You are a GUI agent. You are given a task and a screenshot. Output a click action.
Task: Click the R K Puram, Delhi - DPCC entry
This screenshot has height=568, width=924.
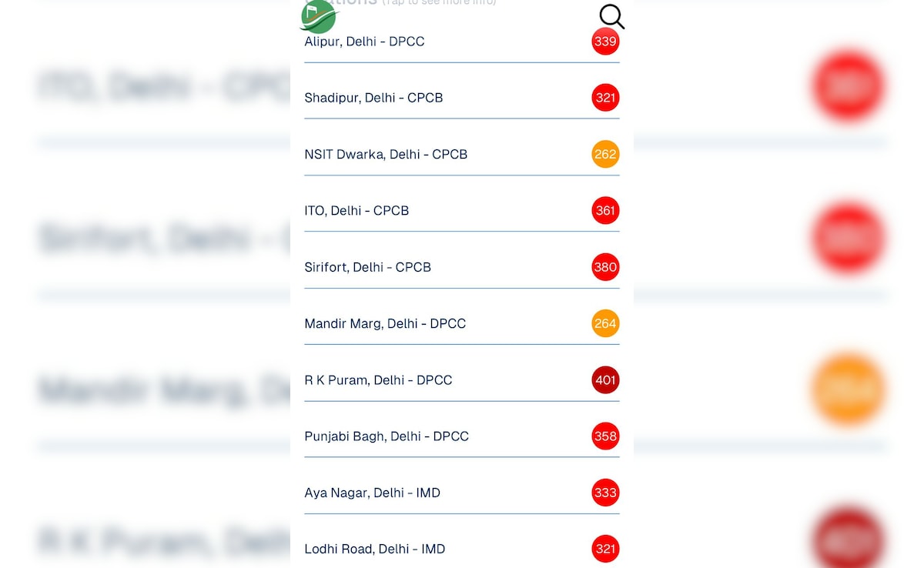378,379
